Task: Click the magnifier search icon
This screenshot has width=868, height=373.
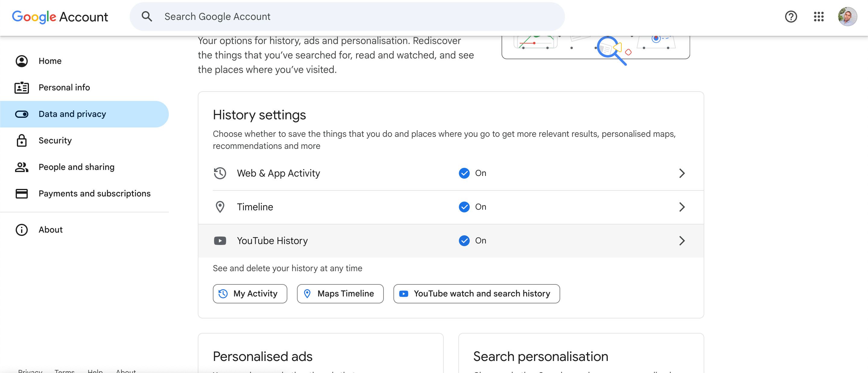Action: [x=147, y=17]
